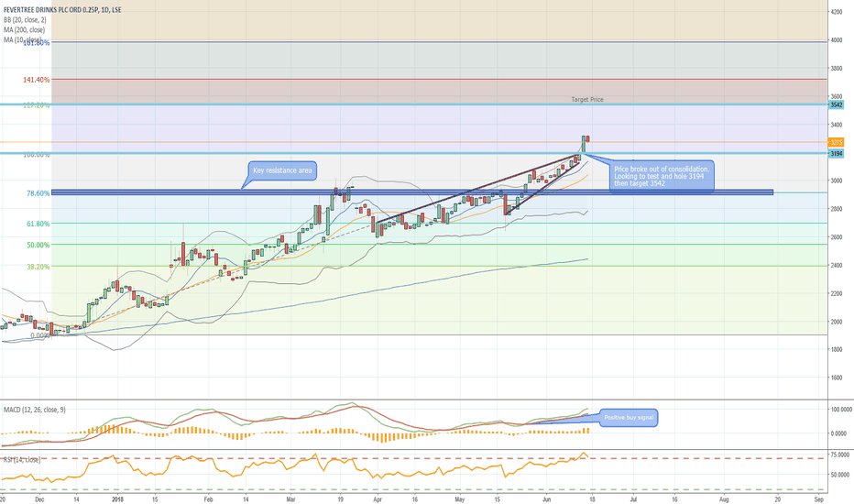The width and height of the screenshot is (854, 504).
Task: Click the 1800 price axis value
Action: [x=836, y=349]
